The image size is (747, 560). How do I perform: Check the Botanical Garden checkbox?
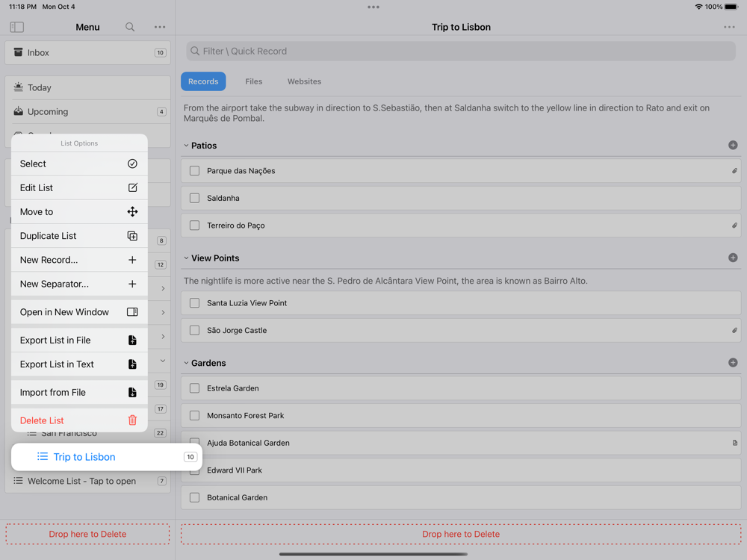(x=194, y=497)
